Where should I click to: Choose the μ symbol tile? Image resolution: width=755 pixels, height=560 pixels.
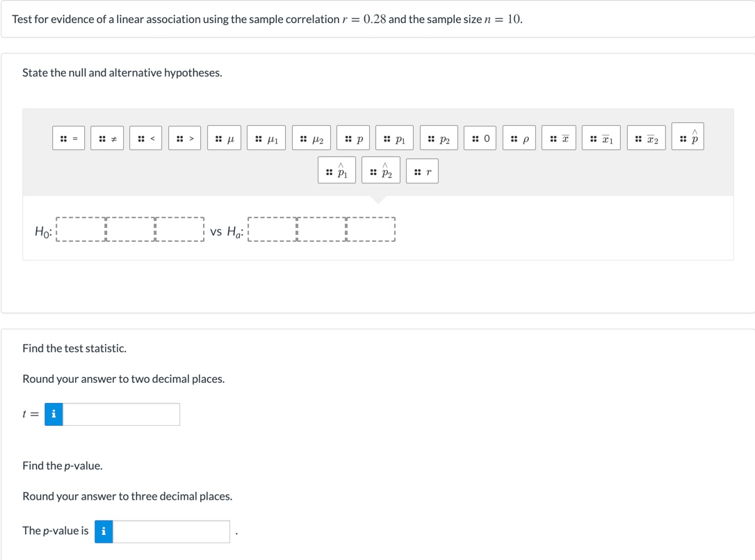click(x=224, y=138)
